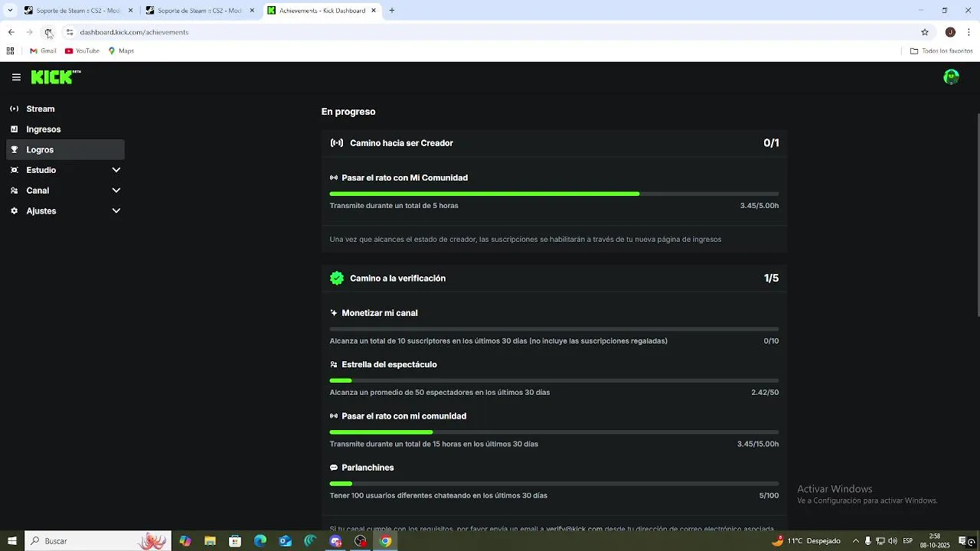Open the Windows Start menu
The image size is (980, 551).
click(x=11, y=541)
